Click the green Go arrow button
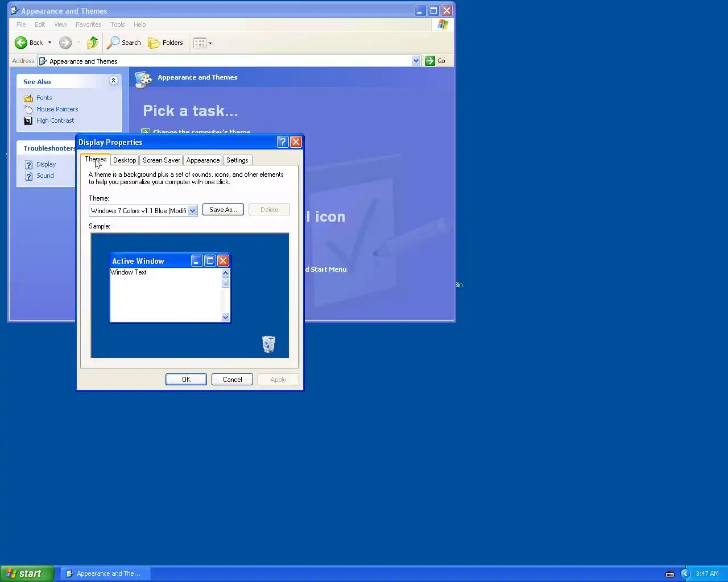 pyautogui.click(x=430, y=61)
